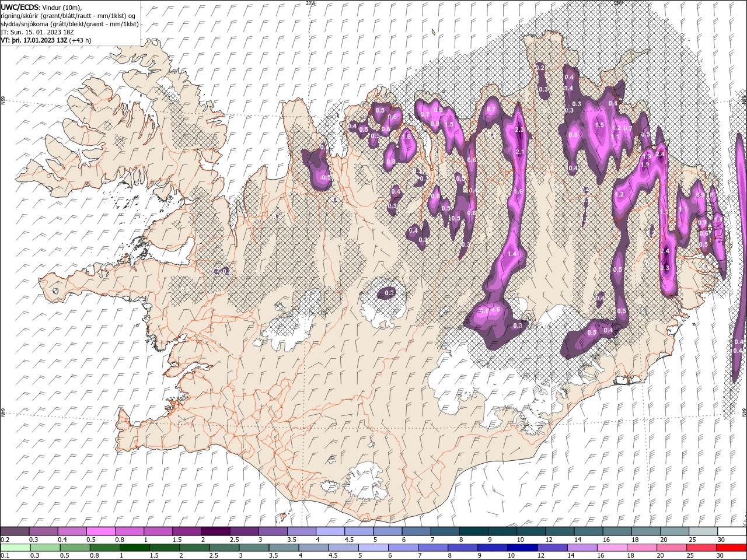Click the '2.1' snowfall value on map
The width and height of the screenshot is (747, 560).
click(521, 152)
